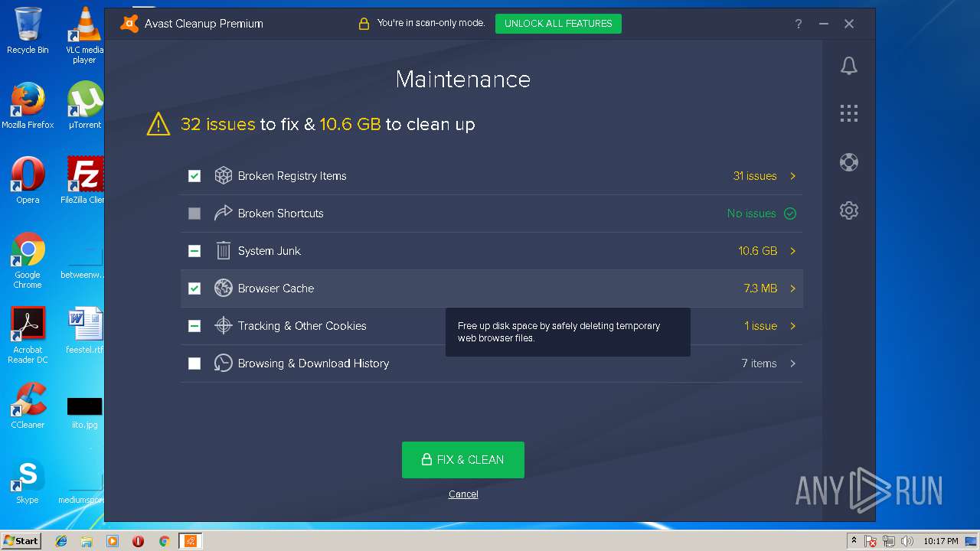
Task: Open CCleaner desktop shortcut
Action: pos(28,406)
